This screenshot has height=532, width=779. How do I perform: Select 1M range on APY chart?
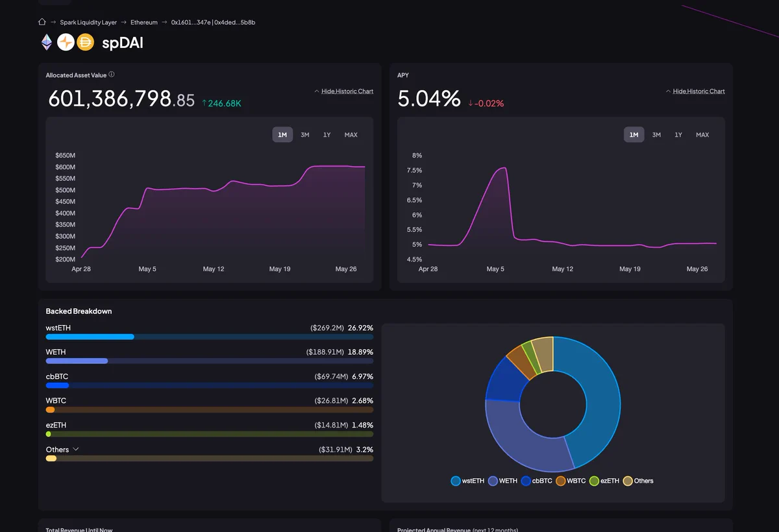[634, 135]
